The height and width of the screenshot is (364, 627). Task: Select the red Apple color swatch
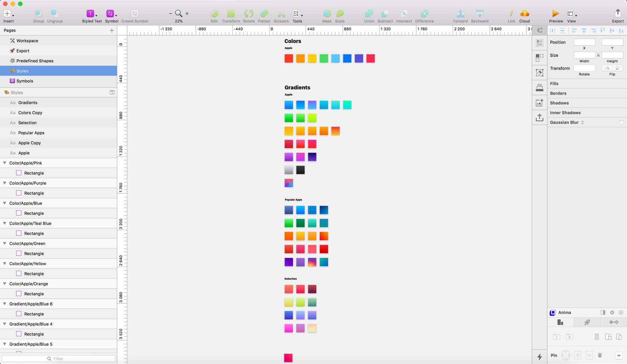click(x=288, y=59)
